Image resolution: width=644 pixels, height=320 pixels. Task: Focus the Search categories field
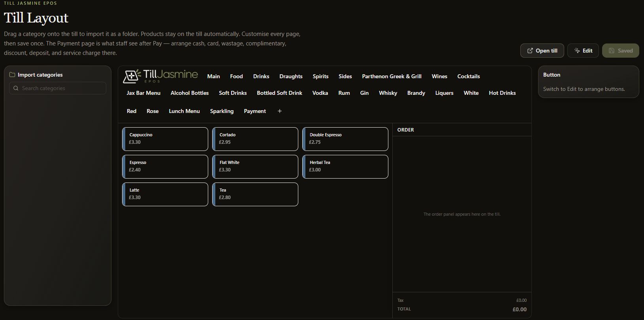coord(58,88)
